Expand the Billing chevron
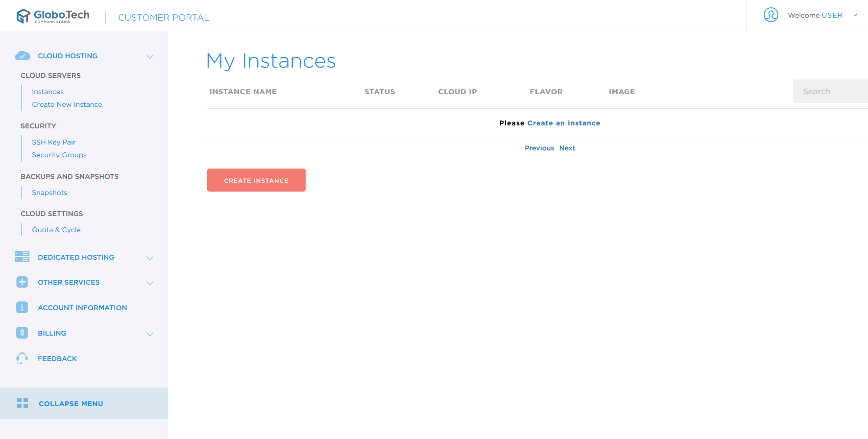This screenshot has height=439, width=868. pyautogui.click(x=150, y=334)
